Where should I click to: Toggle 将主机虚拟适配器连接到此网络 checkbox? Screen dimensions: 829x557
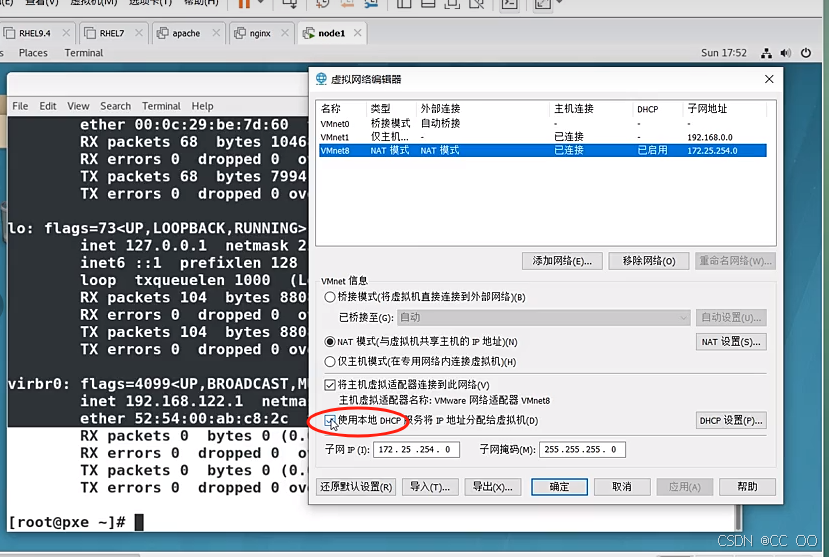pos(330,385)
